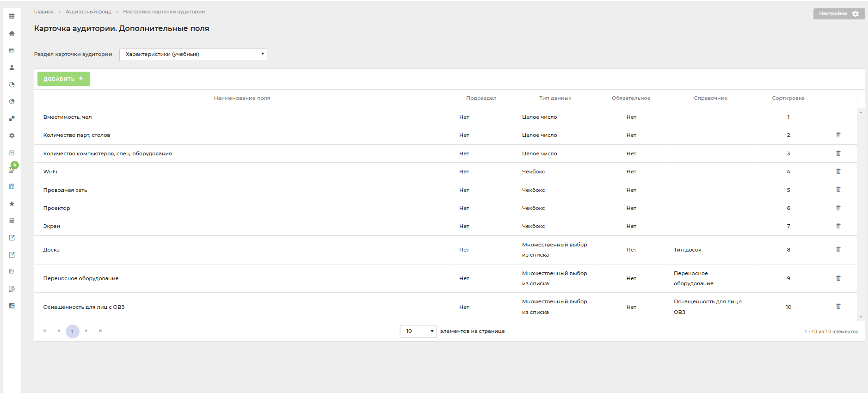Go to last page in pagination

pyautogui.click(x=100, y=331)
